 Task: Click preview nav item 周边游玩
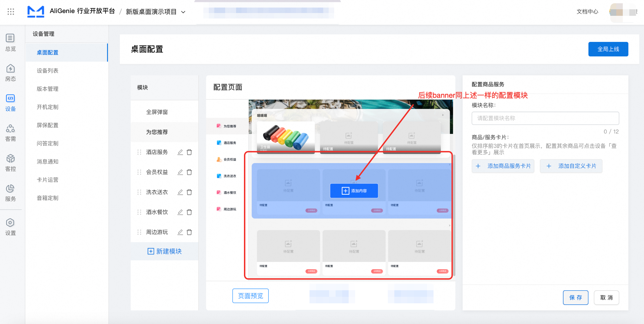227,209
